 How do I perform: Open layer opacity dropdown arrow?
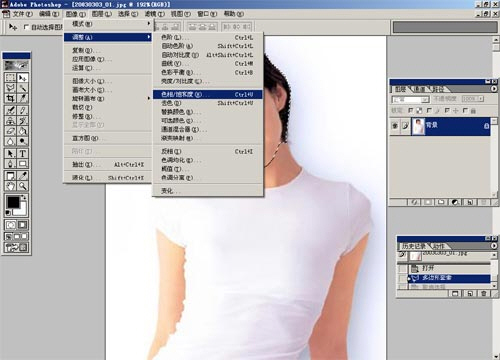point(481,99)
